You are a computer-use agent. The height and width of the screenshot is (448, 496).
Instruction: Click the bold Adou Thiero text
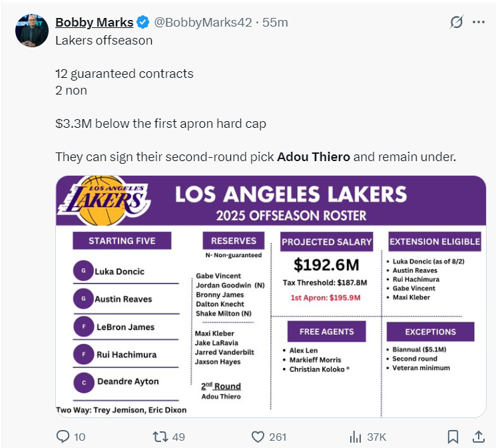313,157
